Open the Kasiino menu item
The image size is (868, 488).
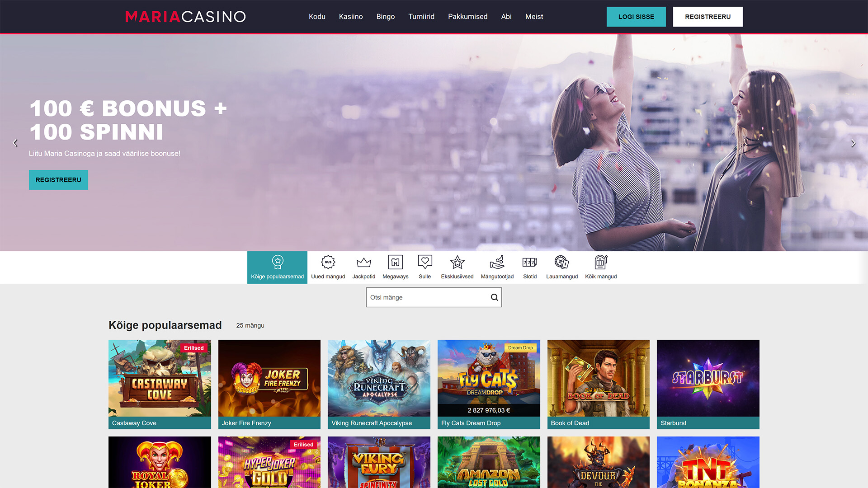(351, 17)
